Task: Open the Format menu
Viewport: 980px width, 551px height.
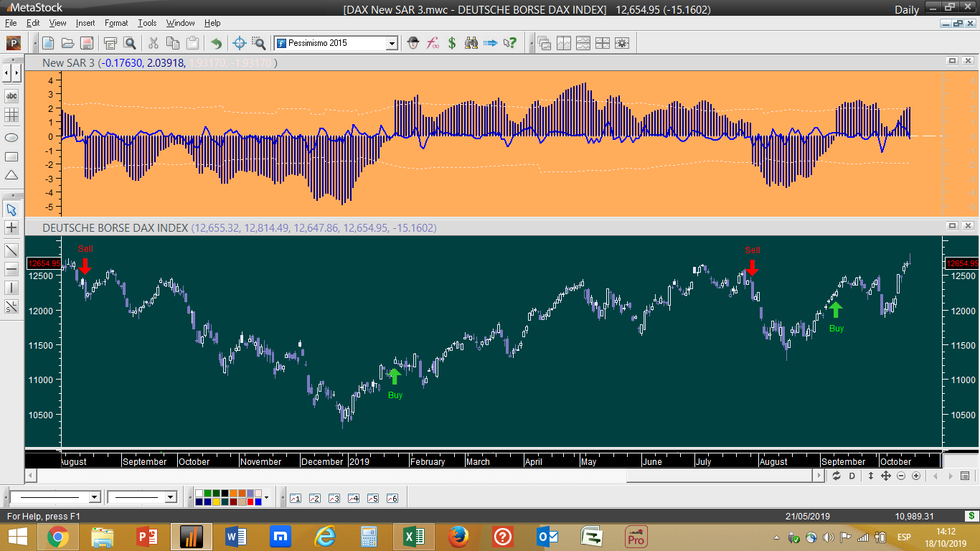Action: [x=116, y=23]
